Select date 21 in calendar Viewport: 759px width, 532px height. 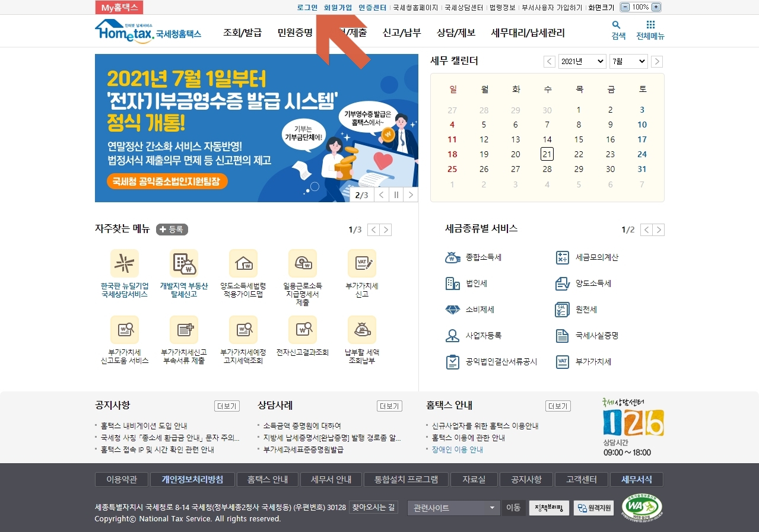click(547, 154)
